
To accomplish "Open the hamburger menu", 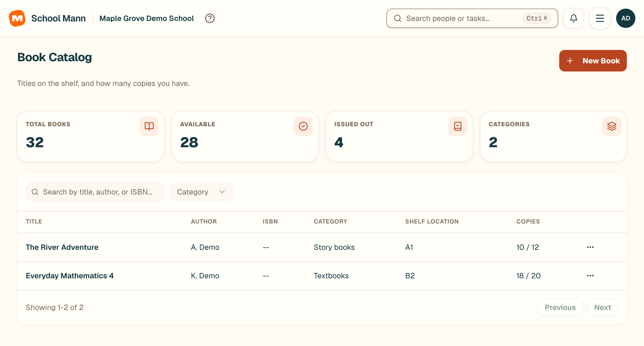I will point(600,18).
